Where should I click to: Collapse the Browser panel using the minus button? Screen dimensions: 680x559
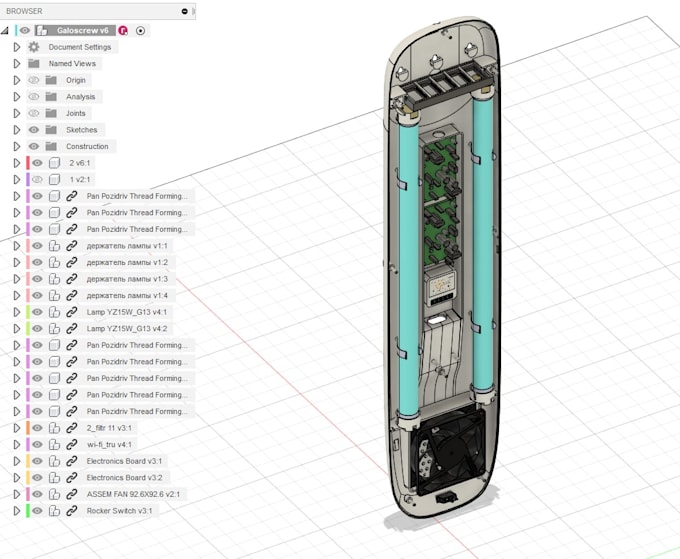coord(185,11)
